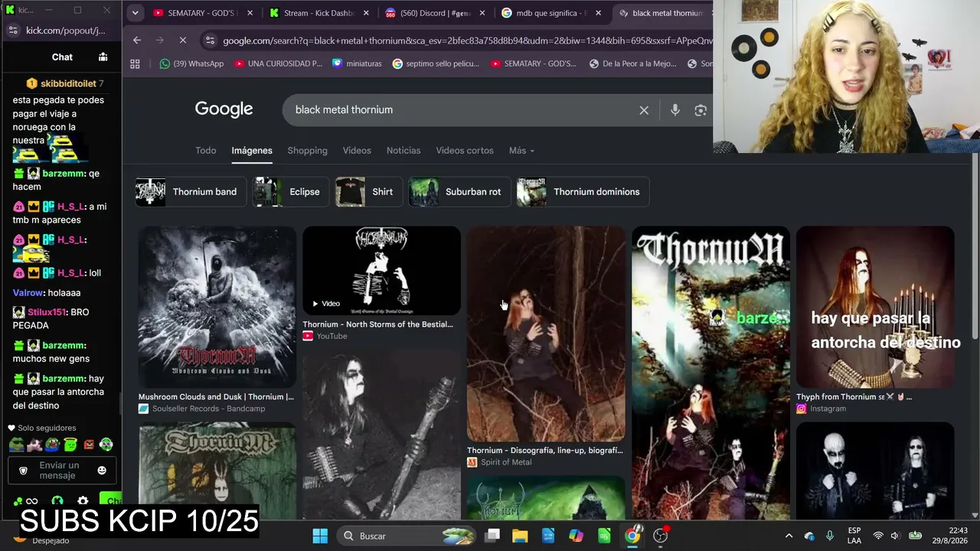Filter images by Shirt chip

(x=368, y=192)
